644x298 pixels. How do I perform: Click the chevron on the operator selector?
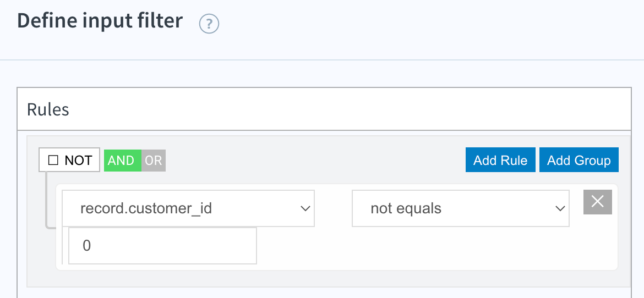tap(560, 209)
